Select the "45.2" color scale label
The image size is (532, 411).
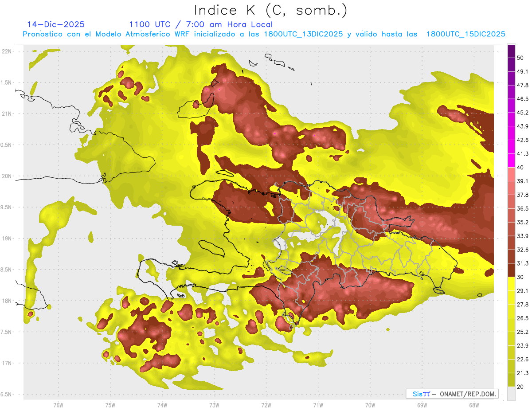click(x=523, y=113)
